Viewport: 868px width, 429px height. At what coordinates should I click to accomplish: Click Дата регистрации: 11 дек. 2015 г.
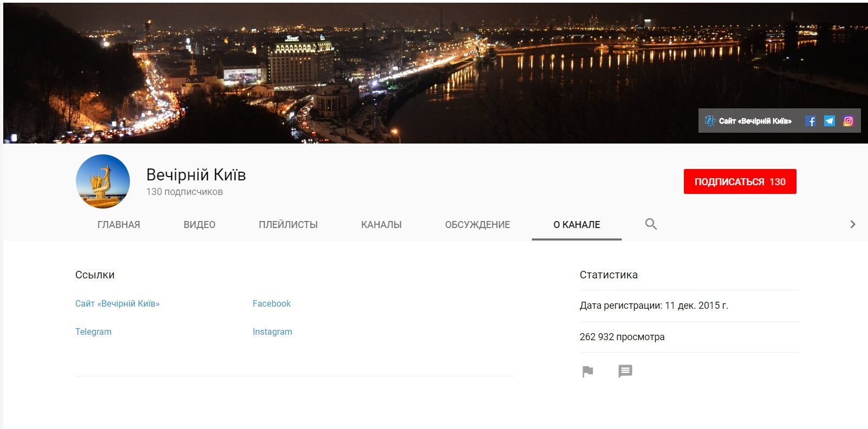[x=654, y=305]
